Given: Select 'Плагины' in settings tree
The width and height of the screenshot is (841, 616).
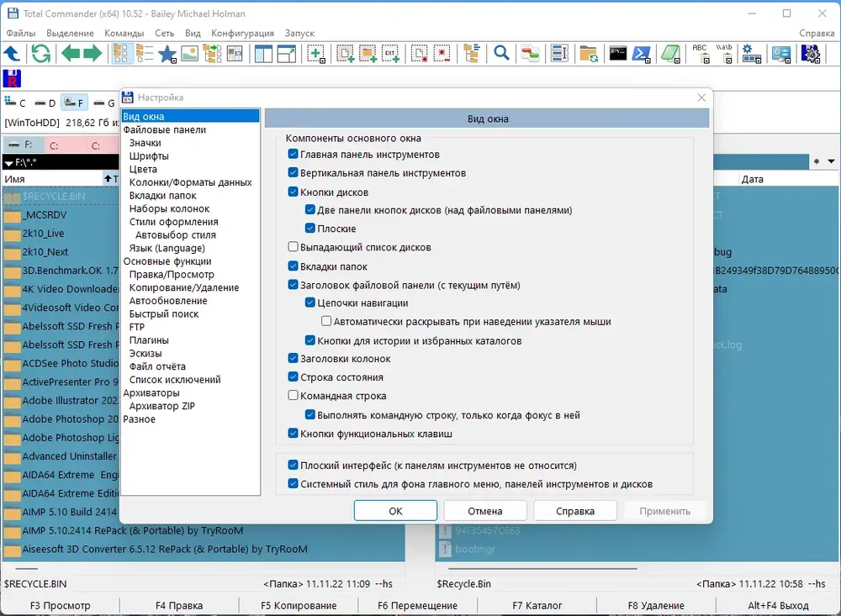Looking at the screenshot, I should click(149, 340).
